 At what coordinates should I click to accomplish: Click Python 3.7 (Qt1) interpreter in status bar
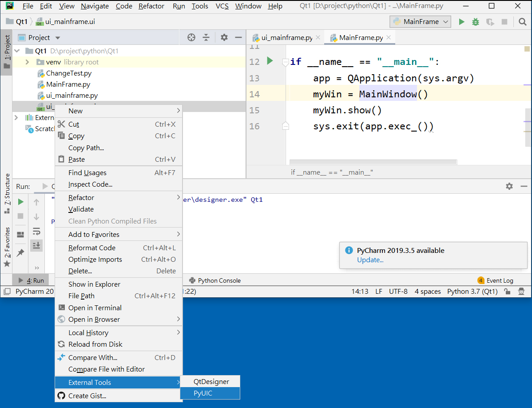[472, 291]
